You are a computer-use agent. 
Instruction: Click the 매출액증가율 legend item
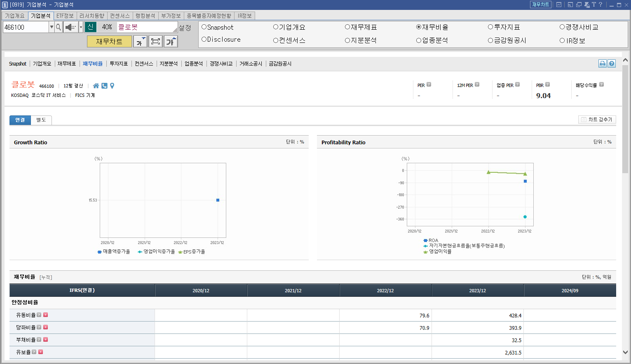114,251
